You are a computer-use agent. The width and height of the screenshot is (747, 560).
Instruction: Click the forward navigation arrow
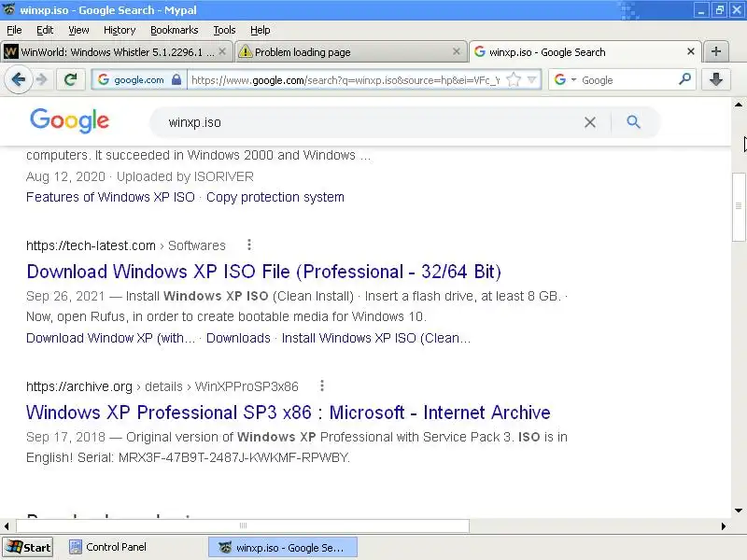pos(42,79)
